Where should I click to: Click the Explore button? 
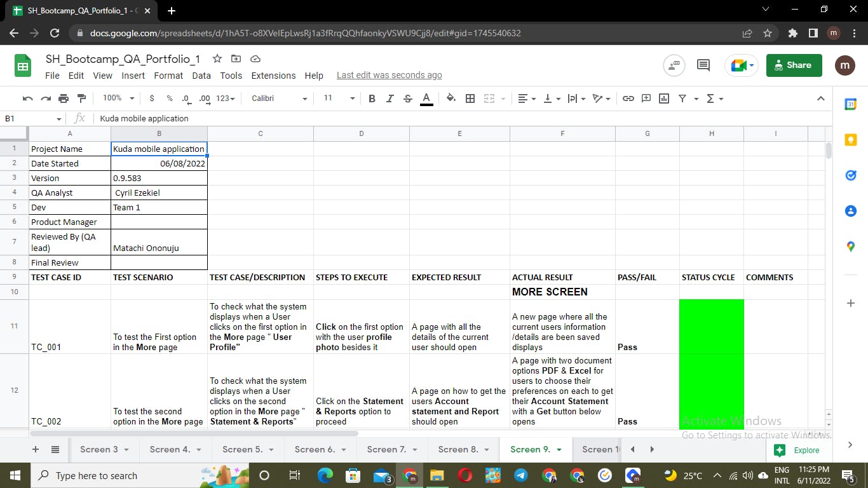[x=797, y=450]
